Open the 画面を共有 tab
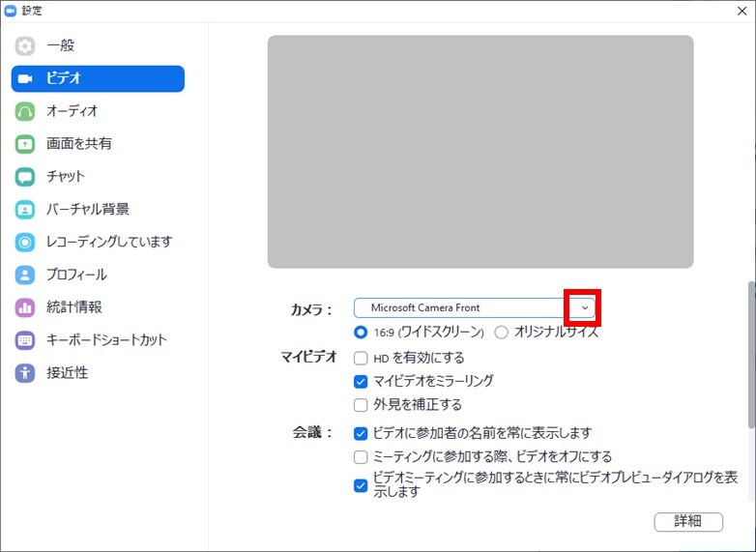The height and width of the screenshot is (552, 756). pyautogui.click(x=98, y=144)
